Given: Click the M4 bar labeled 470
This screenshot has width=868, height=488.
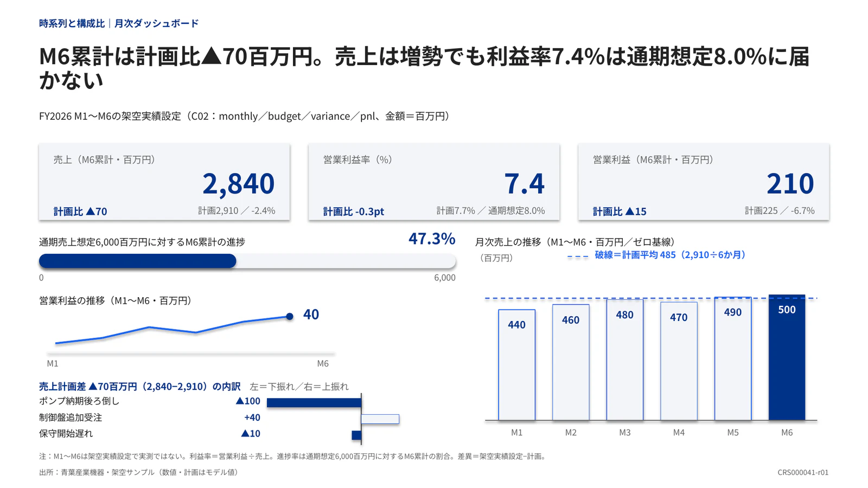Looking at the screenshot, I should click(679, 361).
